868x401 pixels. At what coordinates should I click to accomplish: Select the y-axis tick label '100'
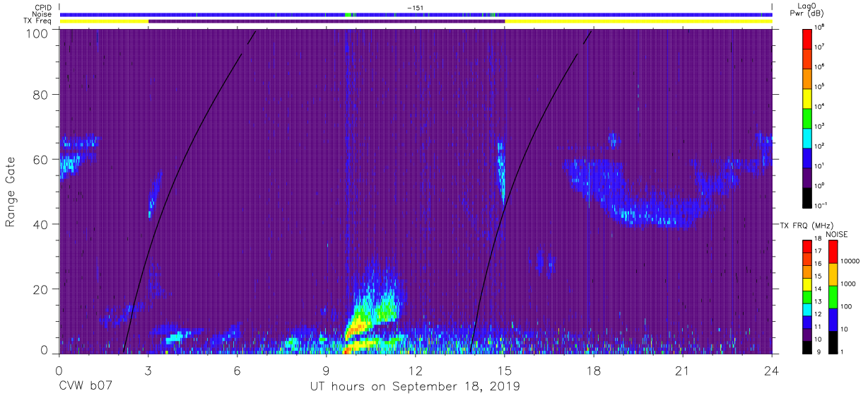[38, 33]
